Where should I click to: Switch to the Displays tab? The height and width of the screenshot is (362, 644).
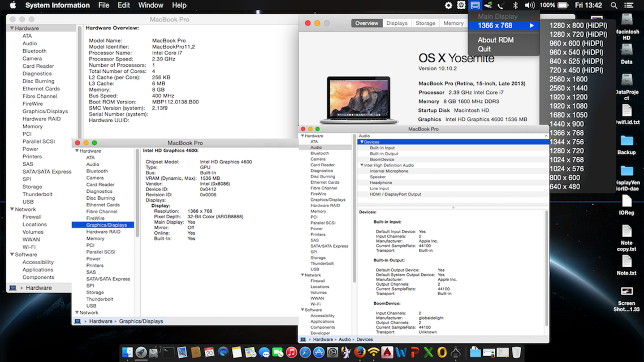(x=396, y=23)
